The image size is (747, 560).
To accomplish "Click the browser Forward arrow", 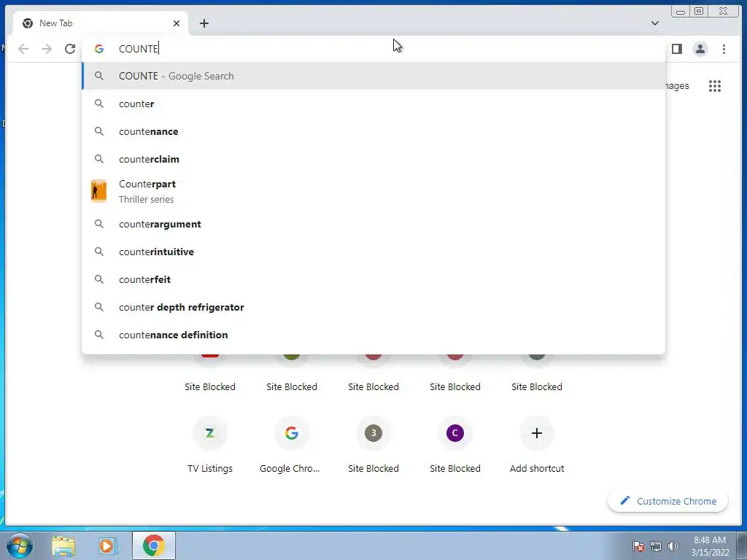I will click(47, 49).
